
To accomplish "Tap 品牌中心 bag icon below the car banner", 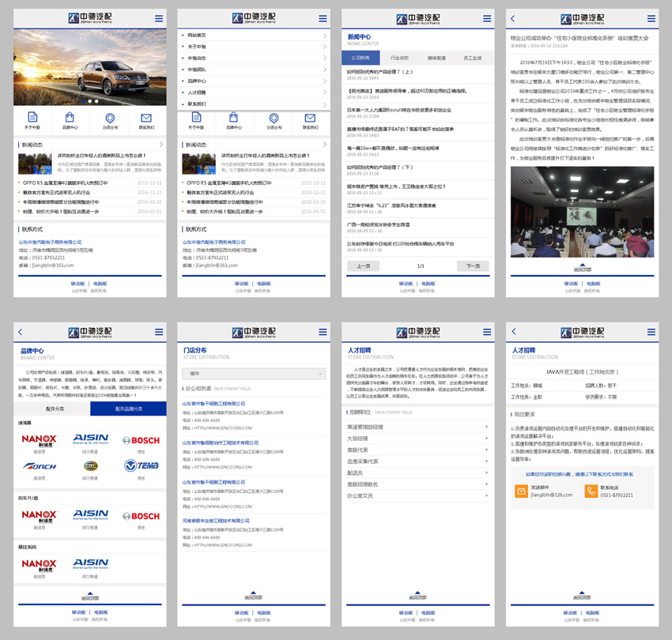I will click(71, 119).
